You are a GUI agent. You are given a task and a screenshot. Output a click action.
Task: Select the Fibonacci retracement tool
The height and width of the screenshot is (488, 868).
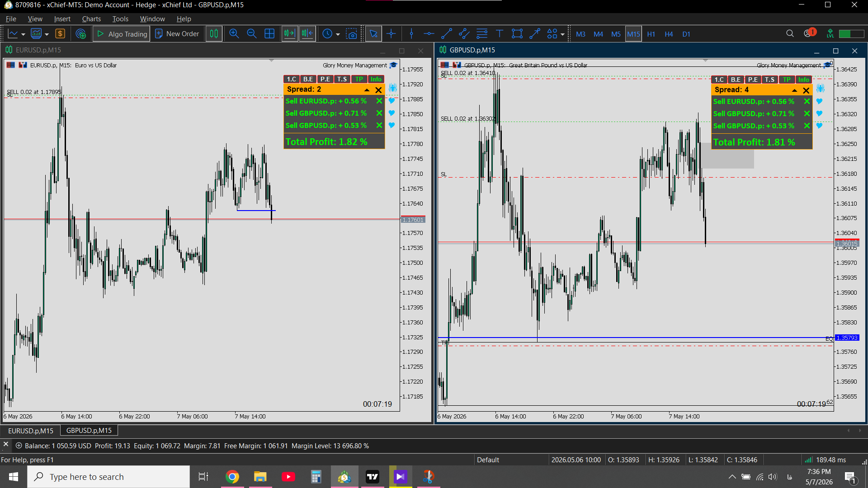482,34
